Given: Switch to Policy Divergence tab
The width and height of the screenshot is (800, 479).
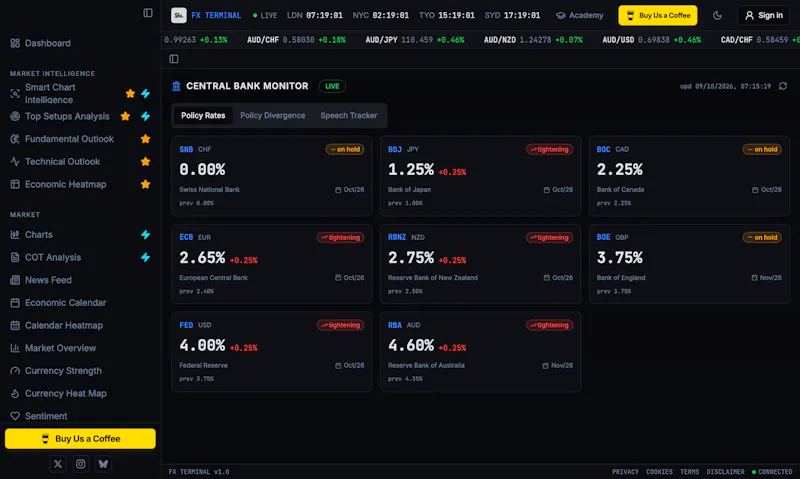Looking at the screenshot, I should [x=272, y=115].
